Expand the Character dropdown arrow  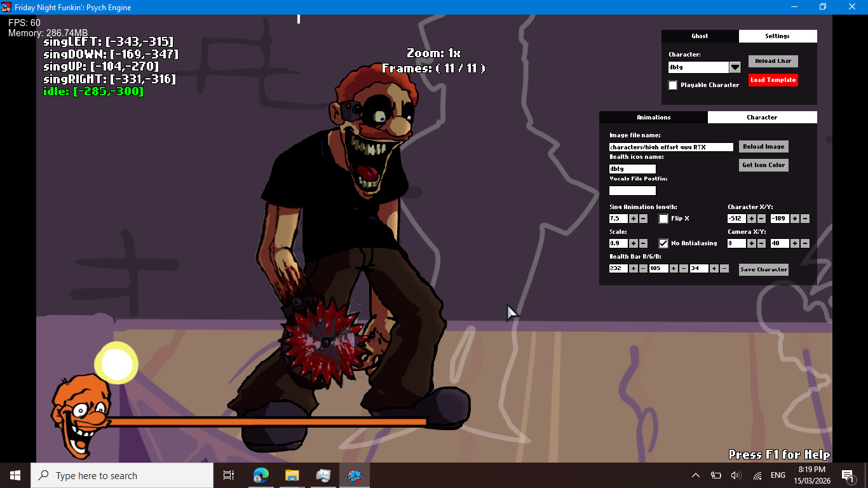click(x=735, y=67)
